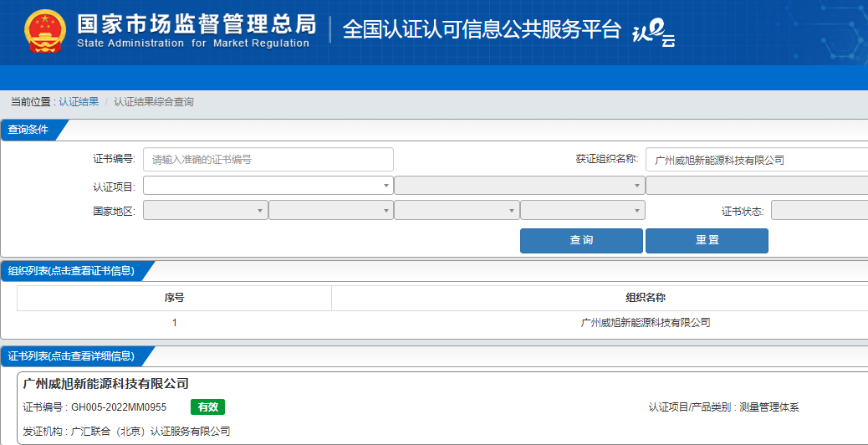Open the 证书状态 dropdown
868x445 pixels.
pos(819,210)
